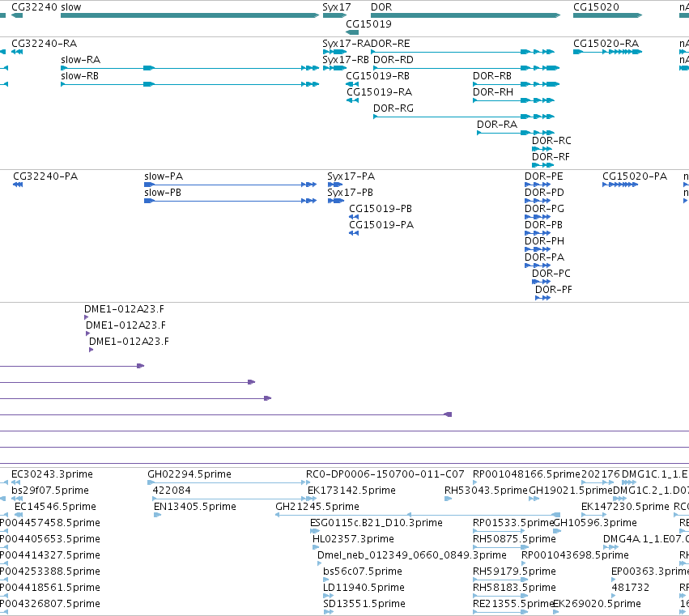The width and height of the screenshot is (689, 616).
Task: Click the teal CG15020 gene bar
Action: click(x=608, y=16)
